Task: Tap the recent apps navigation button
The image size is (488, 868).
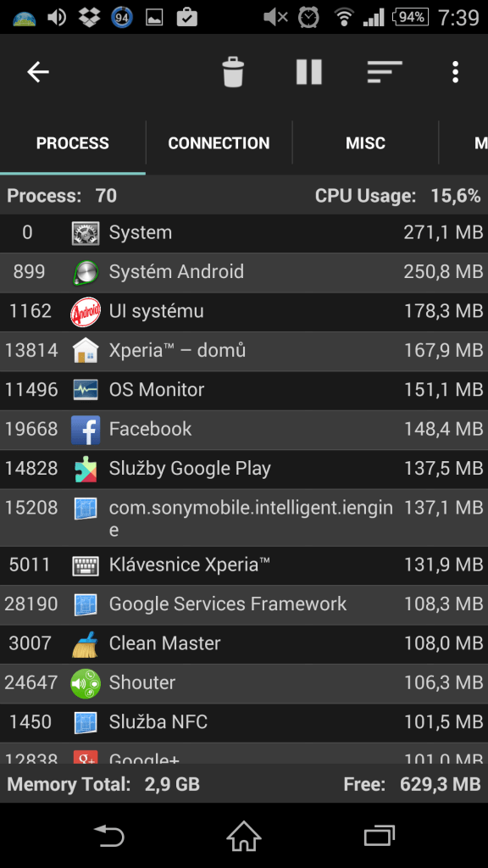Action: pyautogui.click(x=380, y=835)
